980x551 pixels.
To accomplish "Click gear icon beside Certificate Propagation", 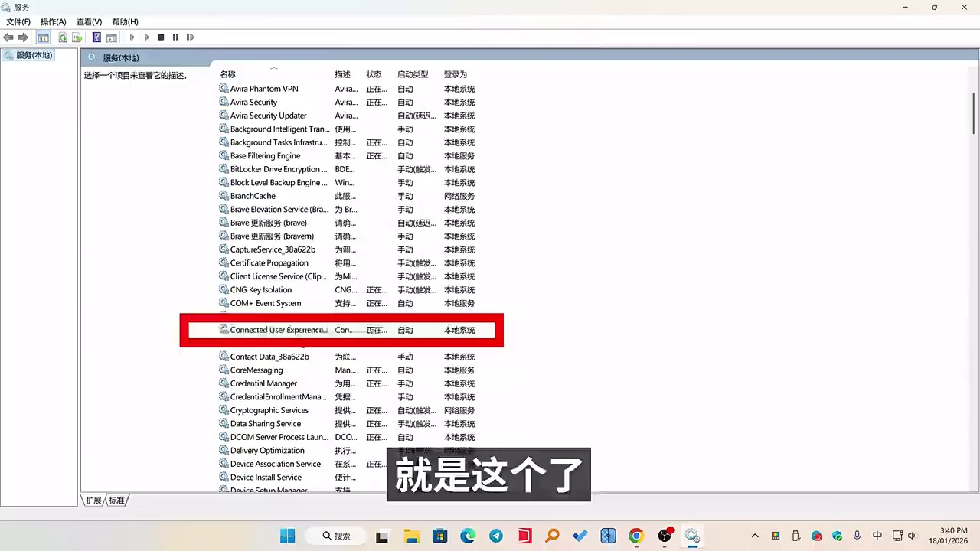I will (224, 263).
